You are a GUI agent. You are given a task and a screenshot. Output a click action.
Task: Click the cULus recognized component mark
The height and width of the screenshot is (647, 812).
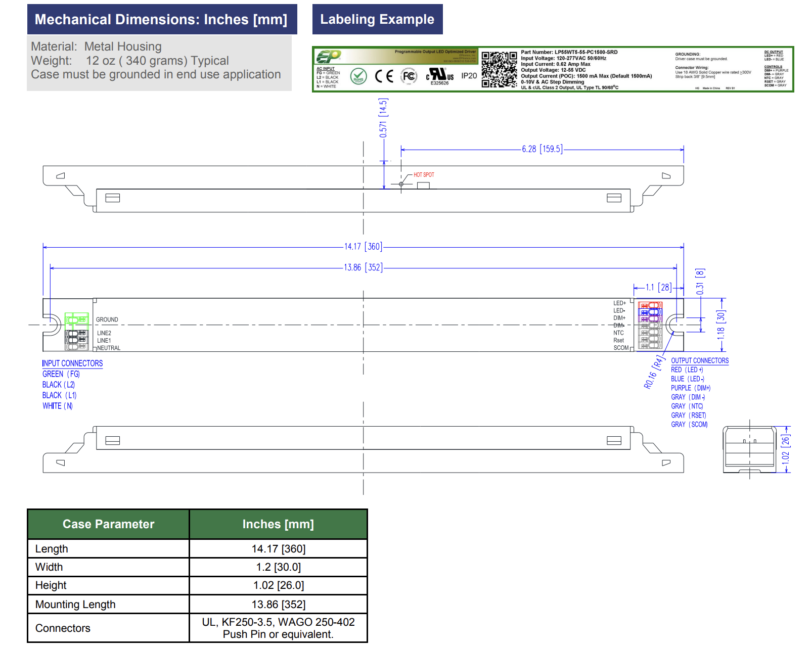[x=439, y=75]
